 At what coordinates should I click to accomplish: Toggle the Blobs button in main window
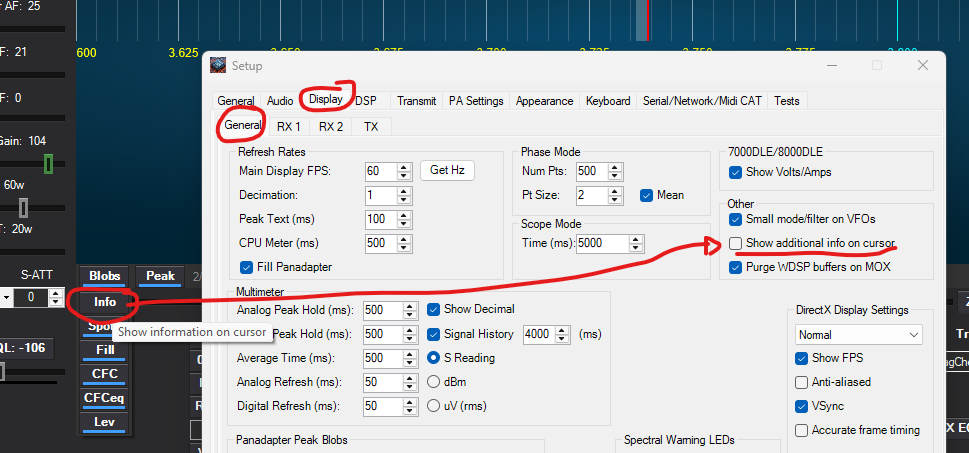click(x=104, y=276)
